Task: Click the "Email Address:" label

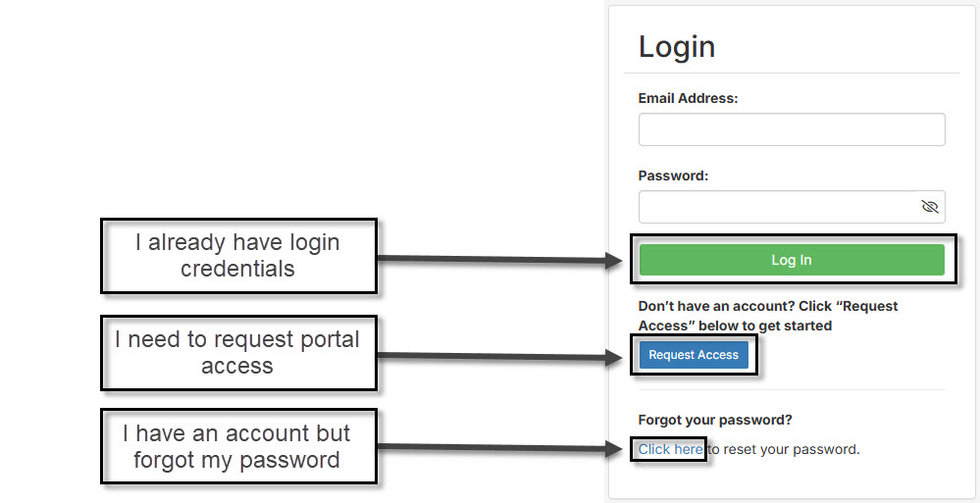Action: click(688, 98)
